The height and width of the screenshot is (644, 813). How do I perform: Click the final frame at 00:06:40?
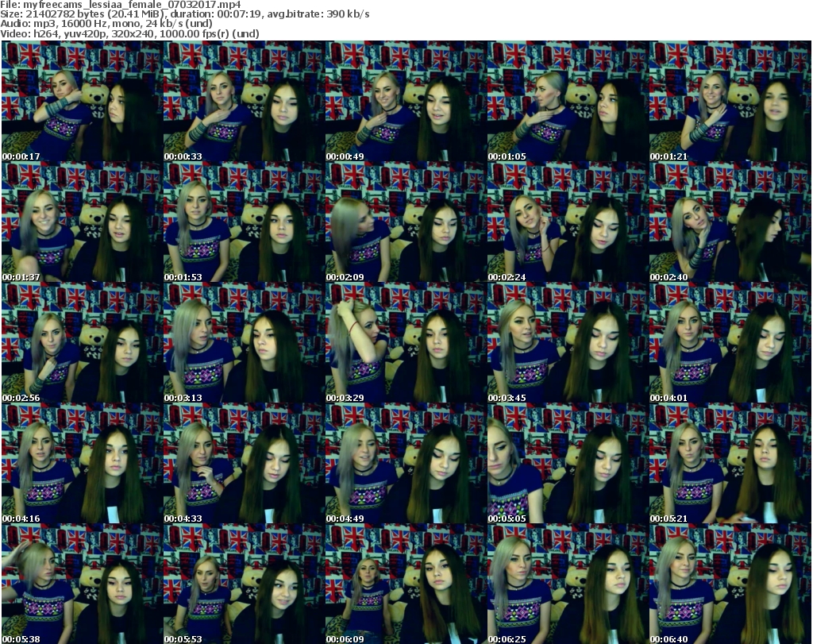[x=730, y=584]
